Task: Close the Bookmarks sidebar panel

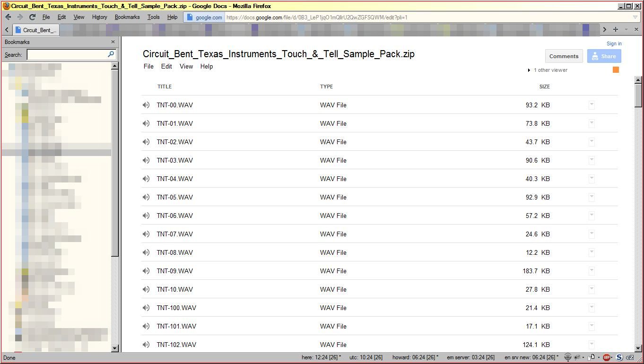Action: click(113, 42)
